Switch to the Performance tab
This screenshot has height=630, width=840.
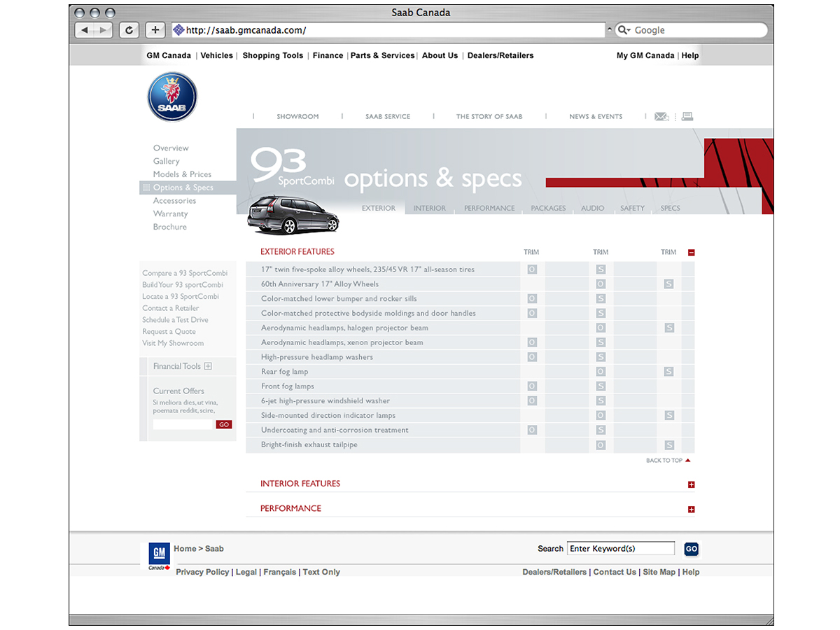pyautogui.click(x=489, y=208)
